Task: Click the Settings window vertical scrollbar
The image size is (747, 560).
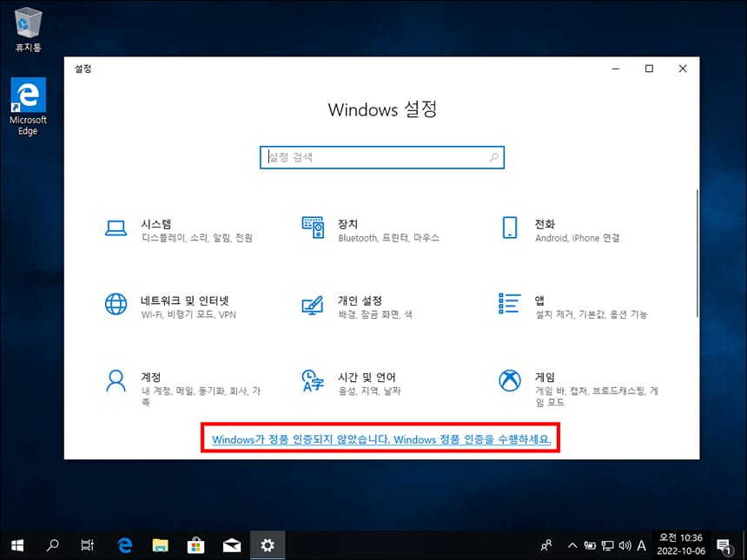Action: (x=697, y=254)
